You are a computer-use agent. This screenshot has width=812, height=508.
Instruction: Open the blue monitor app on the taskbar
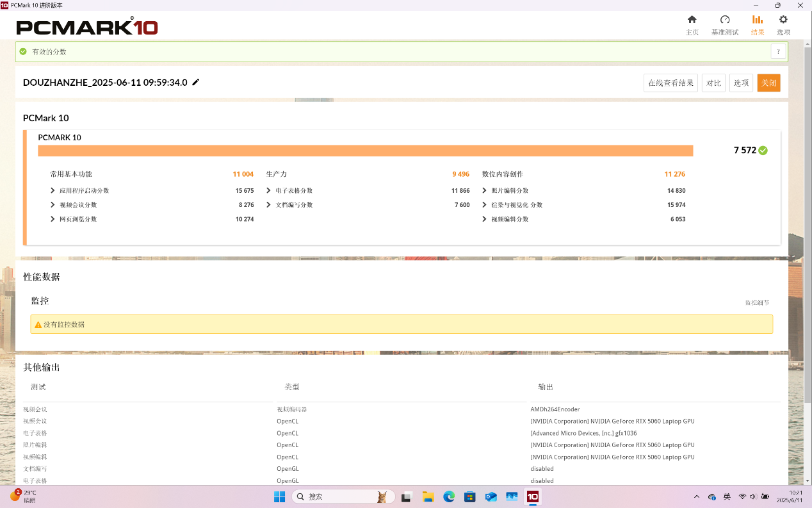(x=512, y=496)
